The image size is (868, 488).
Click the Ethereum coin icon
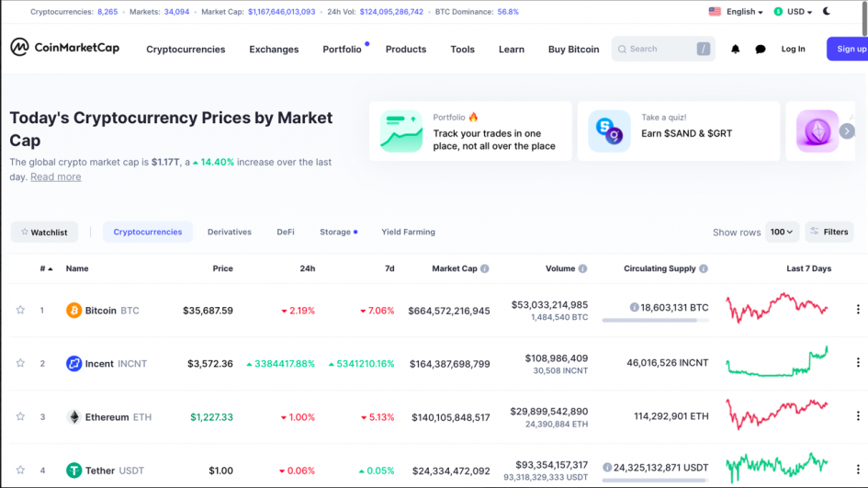point(73,416)
